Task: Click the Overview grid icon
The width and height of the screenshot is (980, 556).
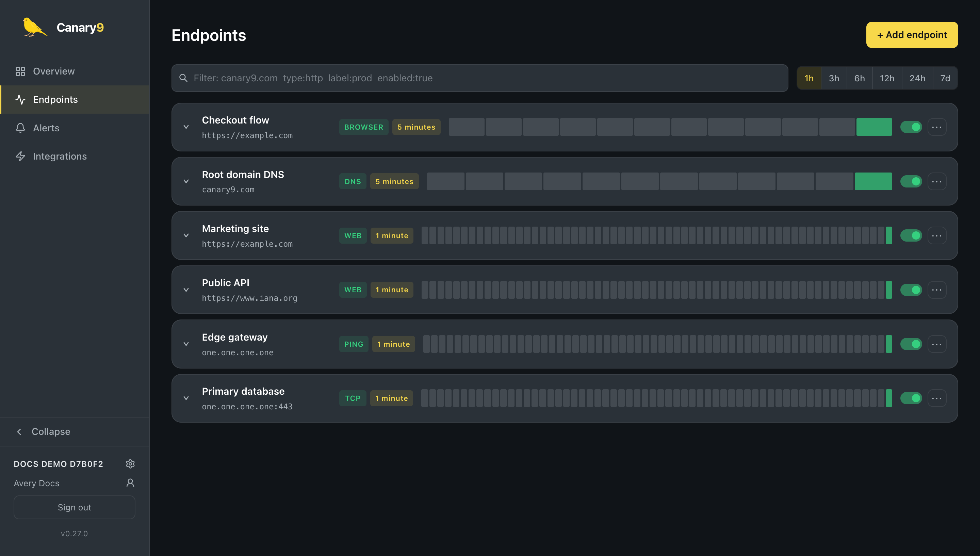Action: [x=20, y=71]
